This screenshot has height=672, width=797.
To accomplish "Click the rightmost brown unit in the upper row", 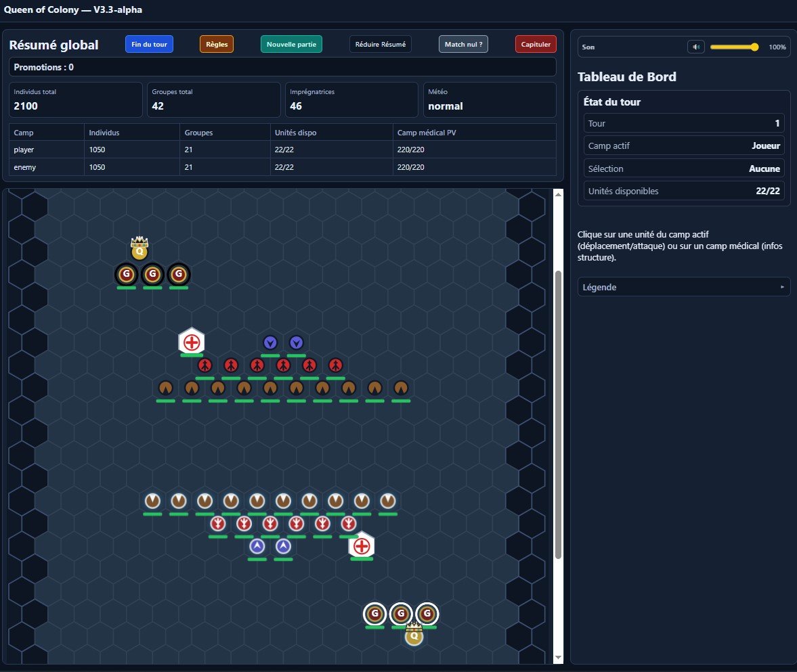I will [x=401, y=388].
